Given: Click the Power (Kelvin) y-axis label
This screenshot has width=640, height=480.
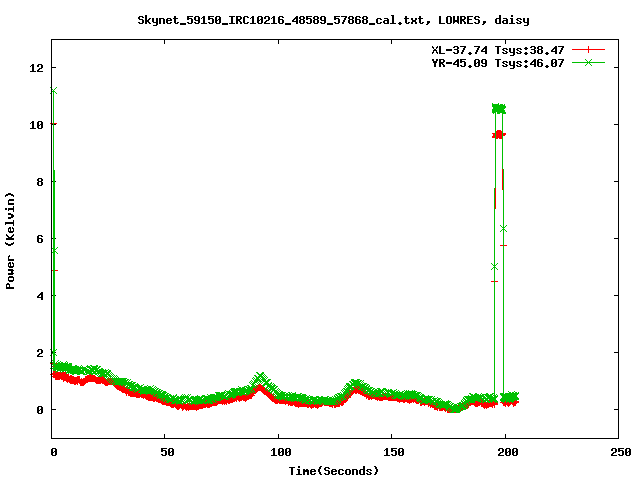Looking at the screenshot, I should click(x=10, y=241).
